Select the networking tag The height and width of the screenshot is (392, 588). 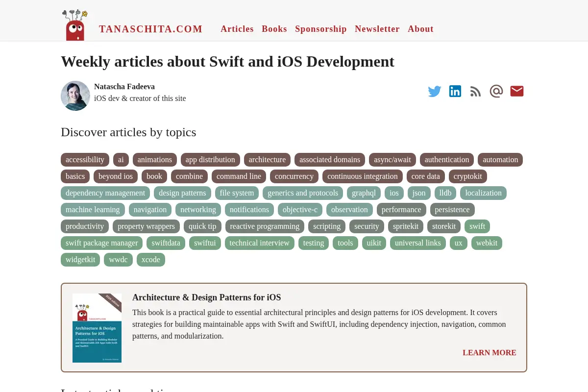[198, 210]
